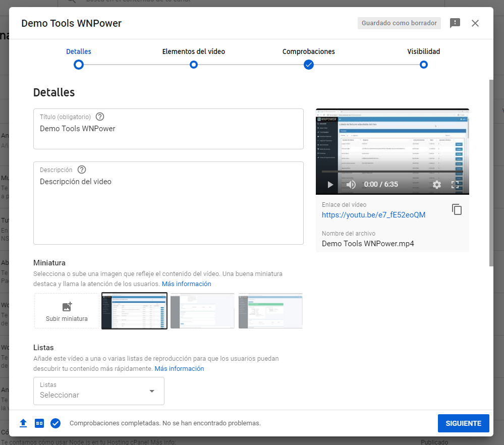Click the Comprobaciones completadas status text
The width and height of the screenshot is (504, 445).
click(x=165, y=423)
